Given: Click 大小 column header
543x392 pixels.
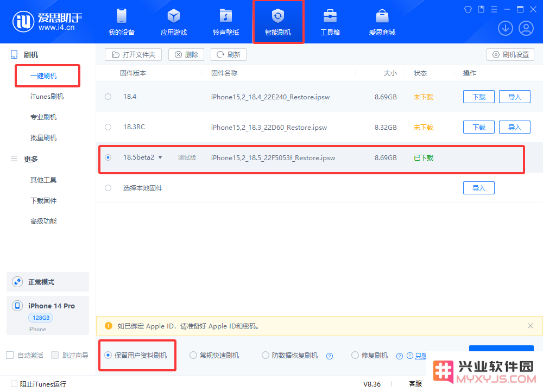Looking at the screenshot, I should 390,73.
